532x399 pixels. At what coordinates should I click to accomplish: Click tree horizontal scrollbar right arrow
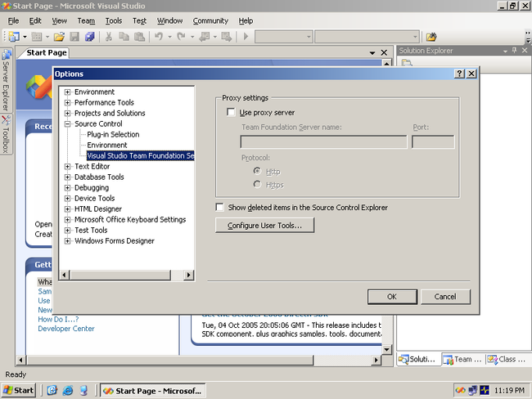[x=188, y=275]
